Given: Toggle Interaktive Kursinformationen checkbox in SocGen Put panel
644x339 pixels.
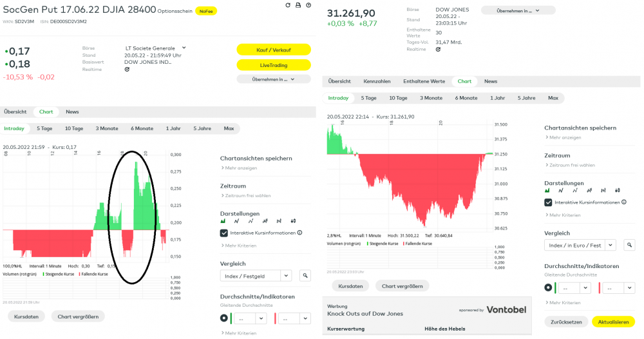Looking at the screenshot, I should 224,233.
